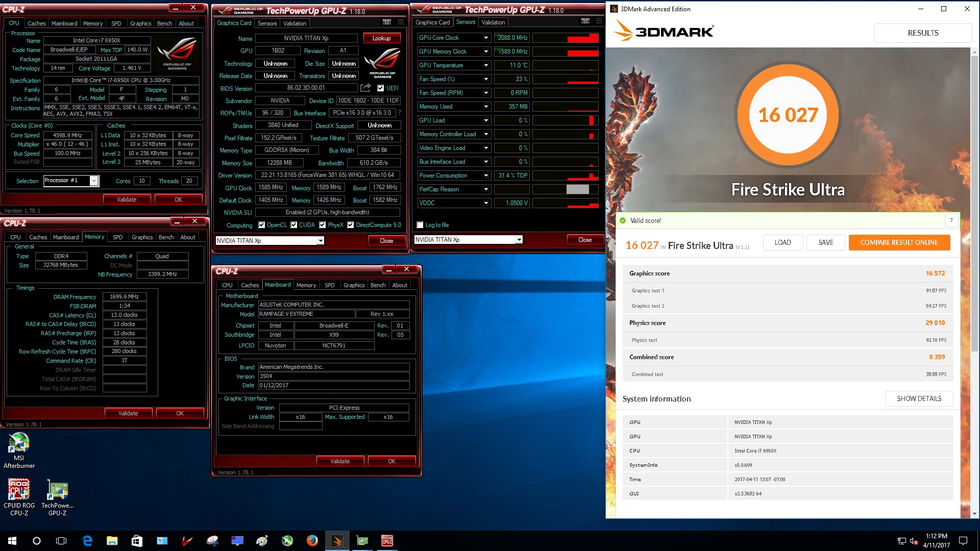Enable the Log to file checkbox
Image resolution: width=980 pixels, height=551 pixels.
tap(420, 225)
